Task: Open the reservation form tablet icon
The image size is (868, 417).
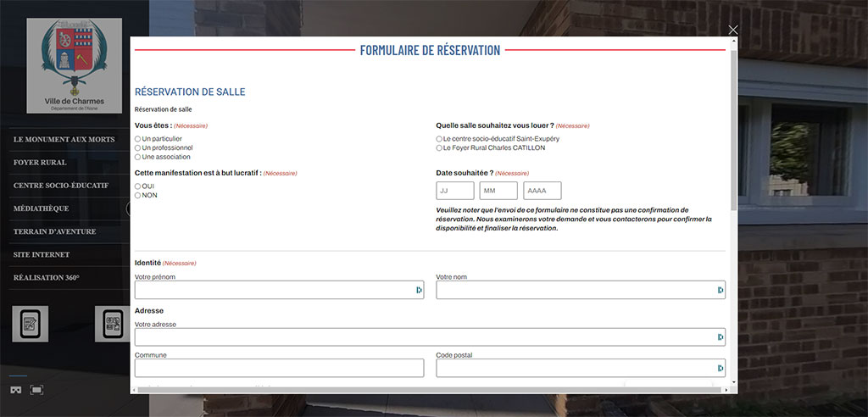Action: (30, 324)
